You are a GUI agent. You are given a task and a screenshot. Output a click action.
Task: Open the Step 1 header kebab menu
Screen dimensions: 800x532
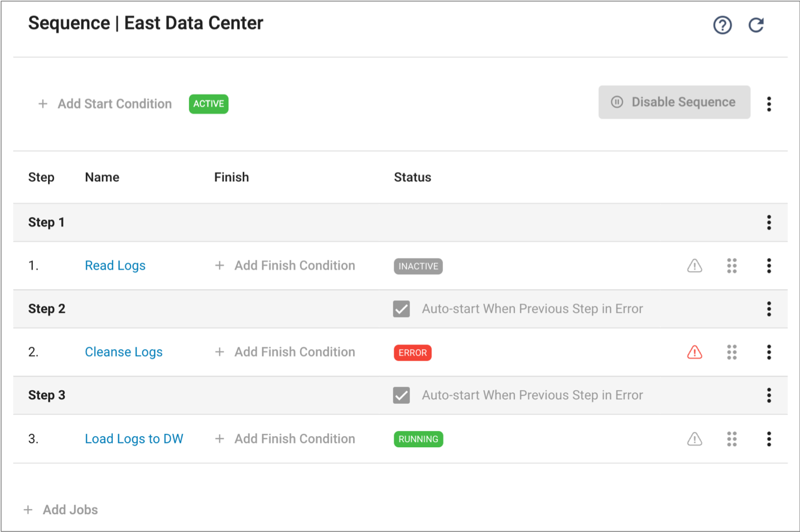(769, 223)
